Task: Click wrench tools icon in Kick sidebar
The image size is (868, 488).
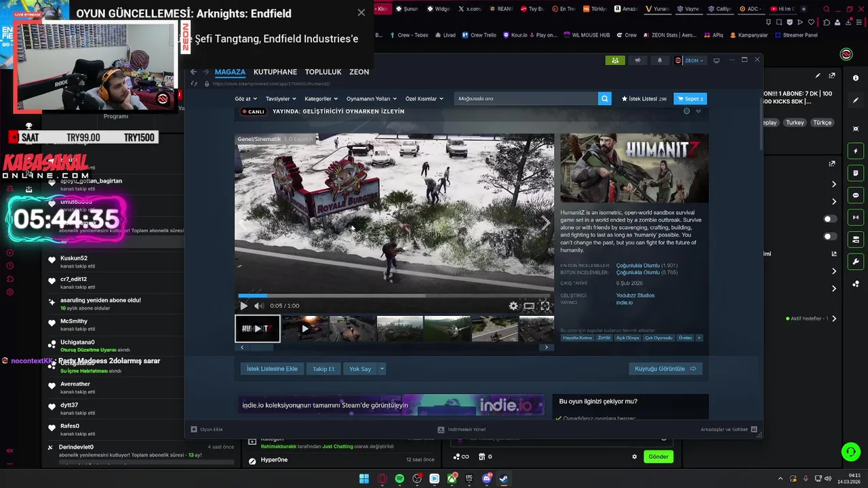Action: coord(856,262)
